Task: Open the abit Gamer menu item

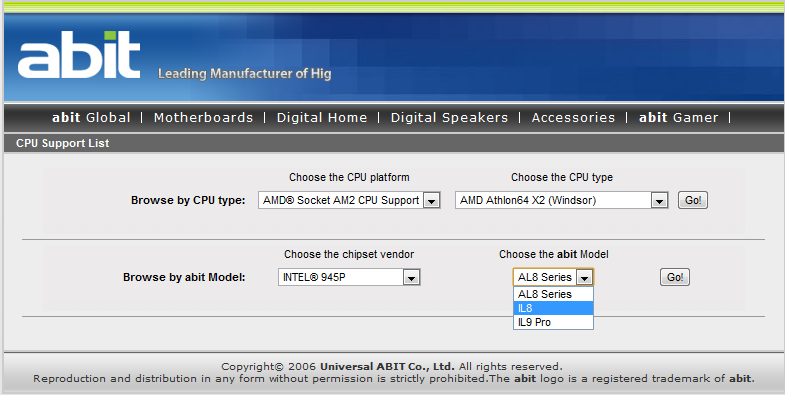Action: pos(678,118)
